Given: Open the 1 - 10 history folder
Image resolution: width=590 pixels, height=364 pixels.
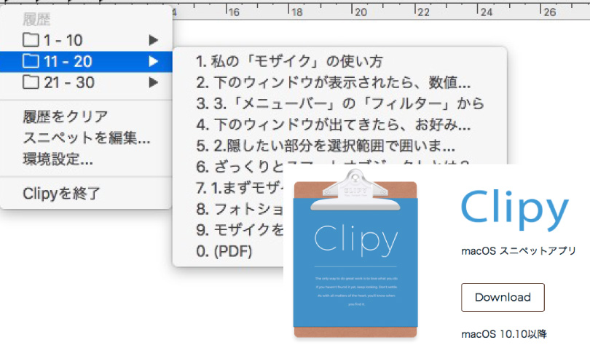Looking at the screenshot, I should pyautogui.click(x=86, y=40).
